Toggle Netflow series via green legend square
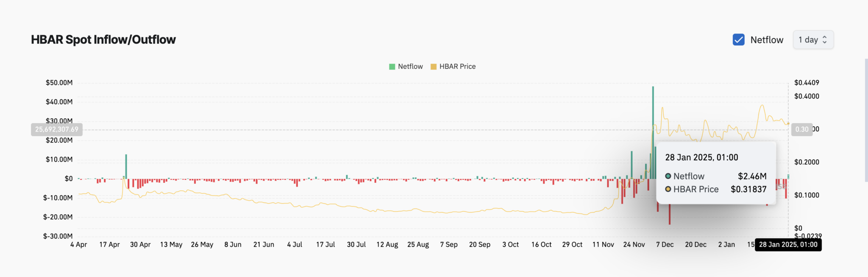Screen dimensions: 868x277 pyautogui.click(x=392, y=67)
